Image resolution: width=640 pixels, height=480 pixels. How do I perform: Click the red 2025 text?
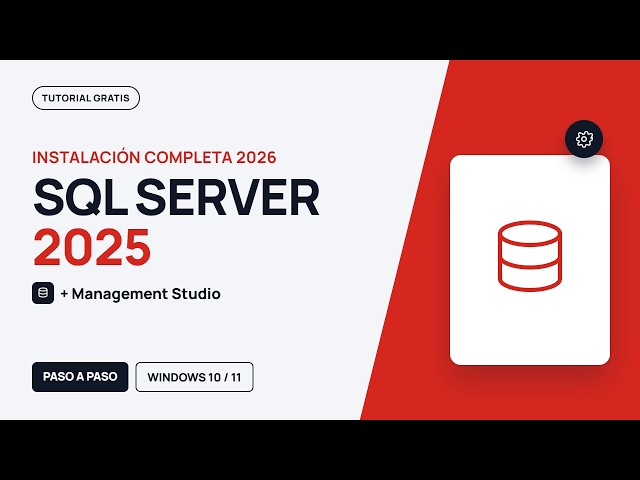92,247
